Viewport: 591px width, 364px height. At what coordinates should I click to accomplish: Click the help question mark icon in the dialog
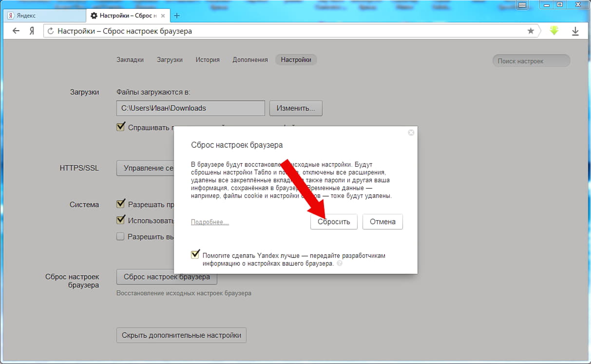click(340, 263)
